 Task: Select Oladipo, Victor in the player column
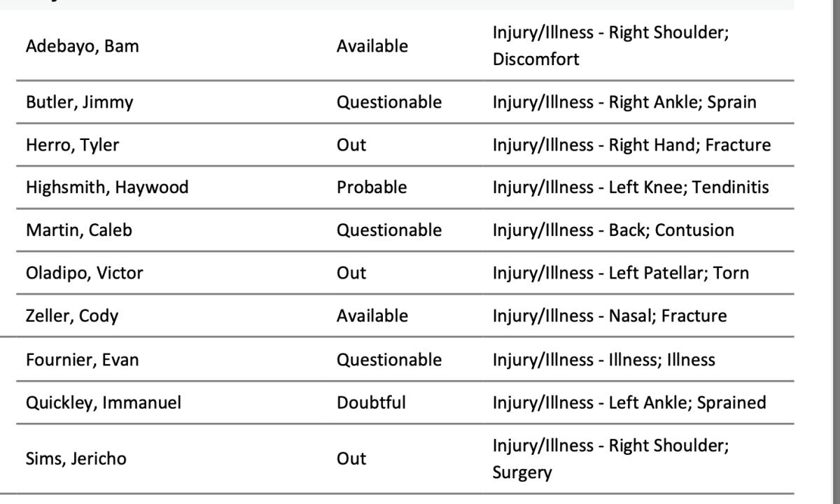84,273
